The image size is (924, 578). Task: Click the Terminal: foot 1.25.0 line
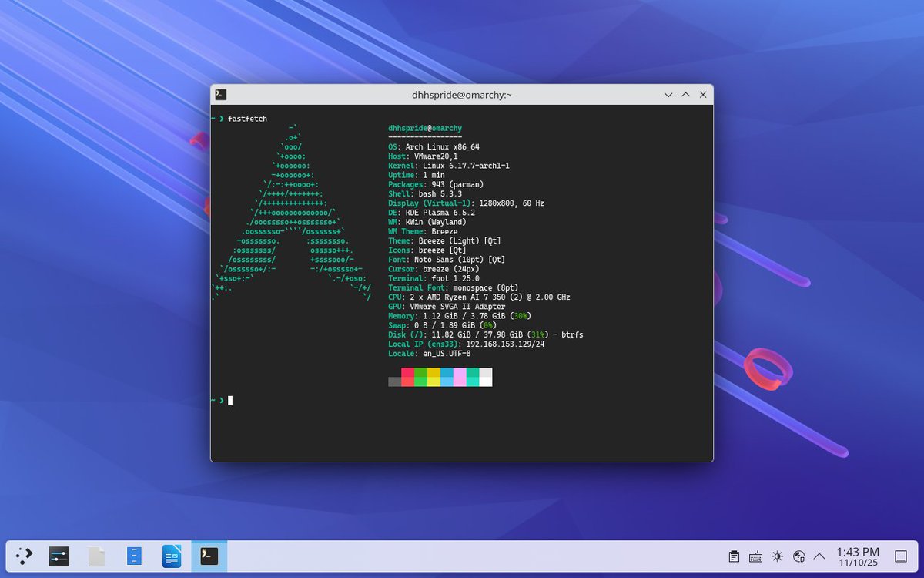pos(434,278)
